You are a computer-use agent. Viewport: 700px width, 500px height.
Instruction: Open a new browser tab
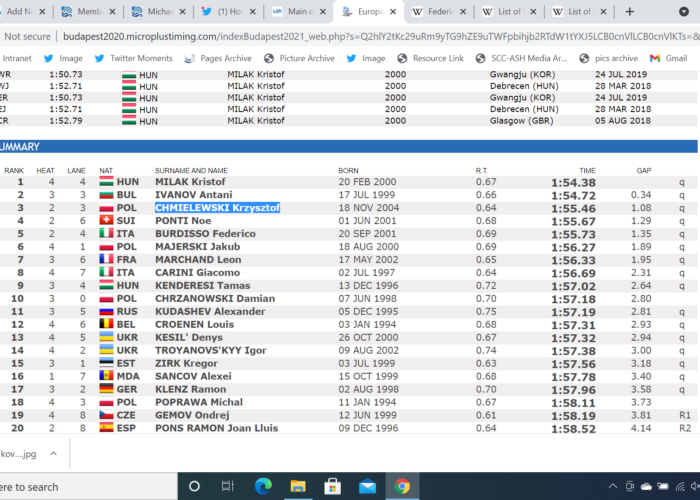pyautogui.click(x=629, y=11)
